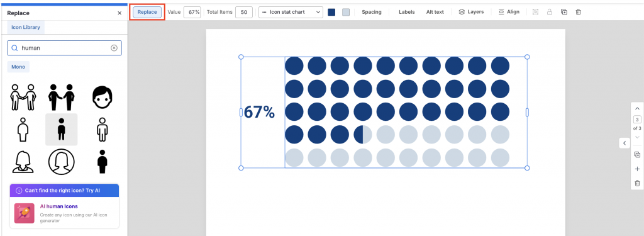Click the magnifier search icon
The width and height of the screenshot is (644, 236).
14,48
